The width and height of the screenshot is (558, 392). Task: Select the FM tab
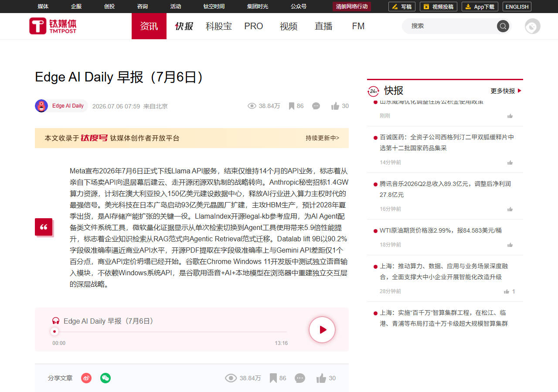(358, 26)
